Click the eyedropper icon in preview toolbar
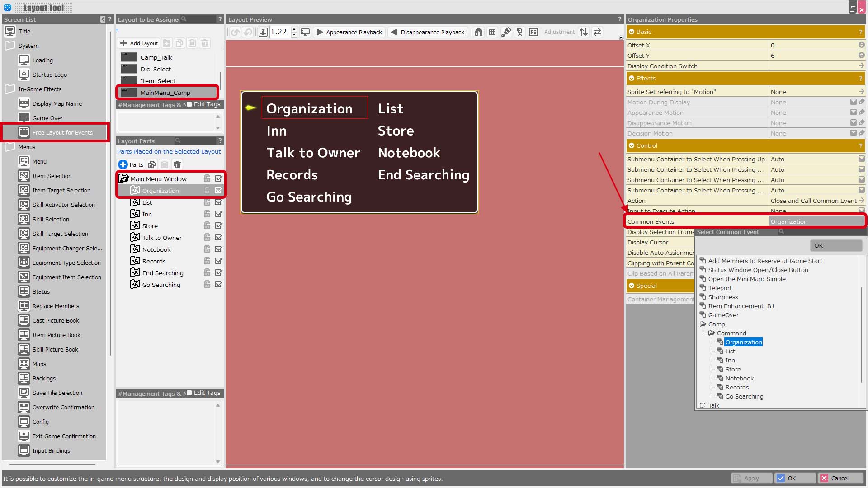 point(506,32)
